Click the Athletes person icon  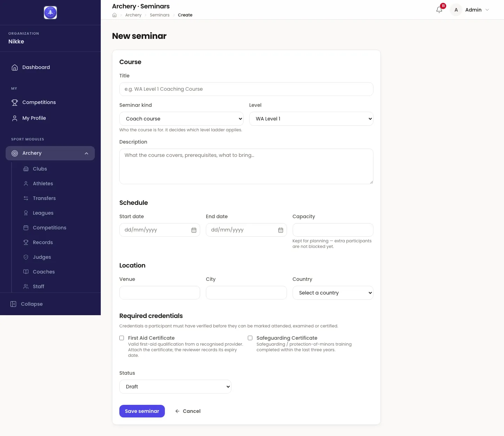pyautogui.click(x=26, y=184)
